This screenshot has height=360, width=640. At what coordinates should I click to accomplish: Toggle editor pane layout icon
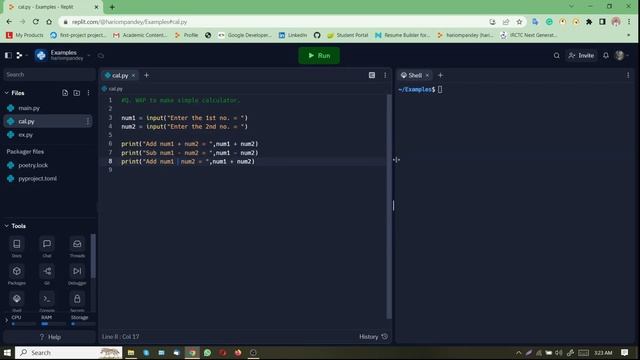(372, 75)
